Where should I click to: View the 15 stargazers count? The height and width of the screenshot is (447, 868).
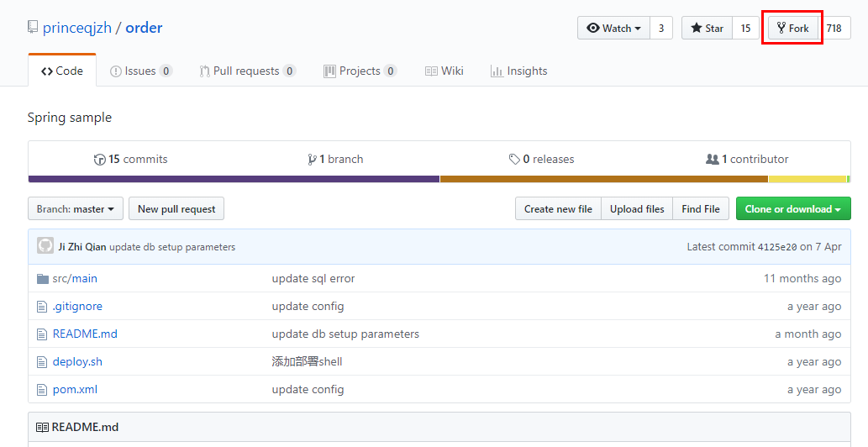pos(745,28)
